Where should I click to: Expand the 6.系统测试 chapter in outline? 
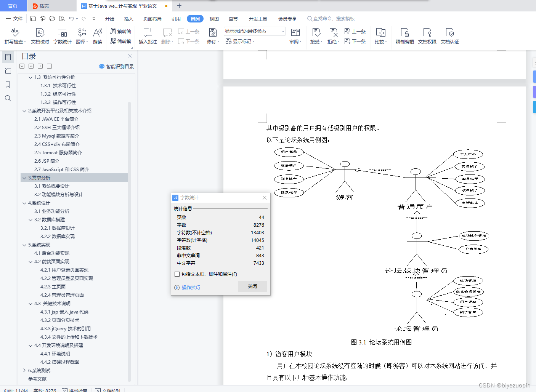click(24, 370)
